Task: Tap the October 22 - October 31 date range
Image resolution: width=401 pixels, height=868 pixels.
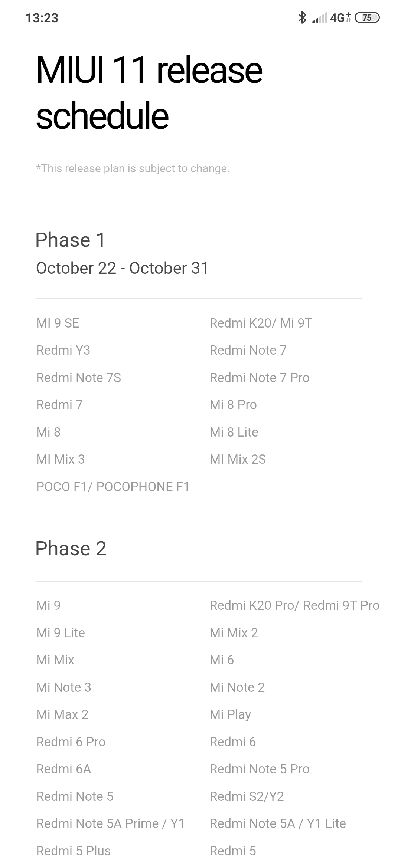Action: (122, 268)
